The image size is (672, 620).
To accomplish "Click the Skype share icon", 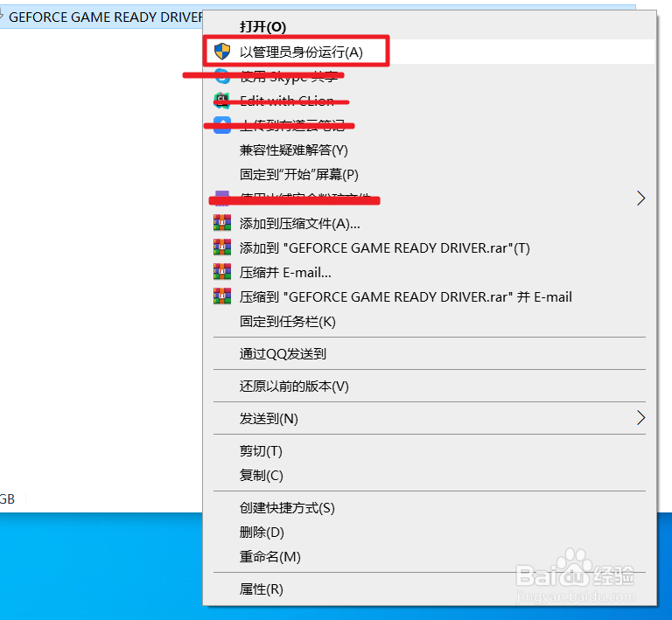I will [222, 76].
